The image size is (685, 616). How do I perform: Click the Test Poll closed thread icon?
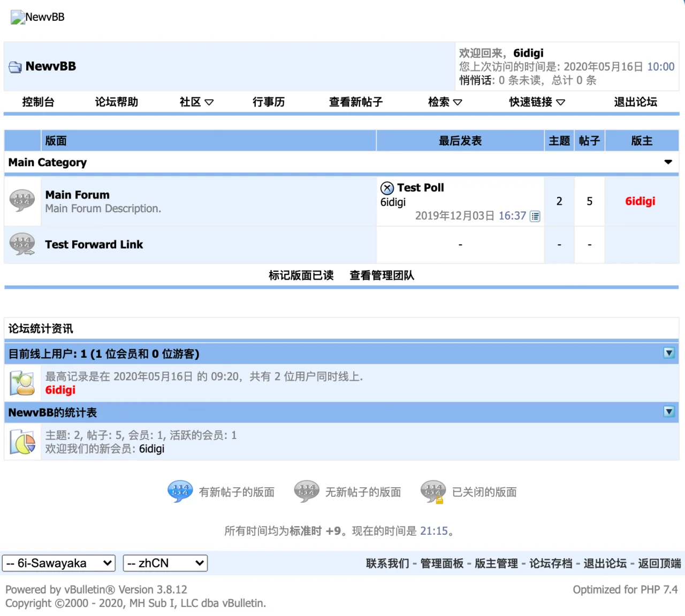[x=387, y=188]
